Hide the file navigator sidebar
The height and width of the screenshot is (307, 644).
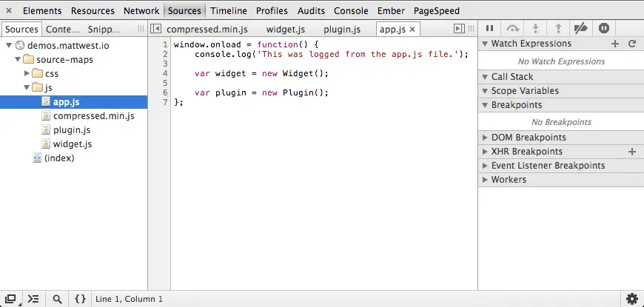tap(155, 28)
